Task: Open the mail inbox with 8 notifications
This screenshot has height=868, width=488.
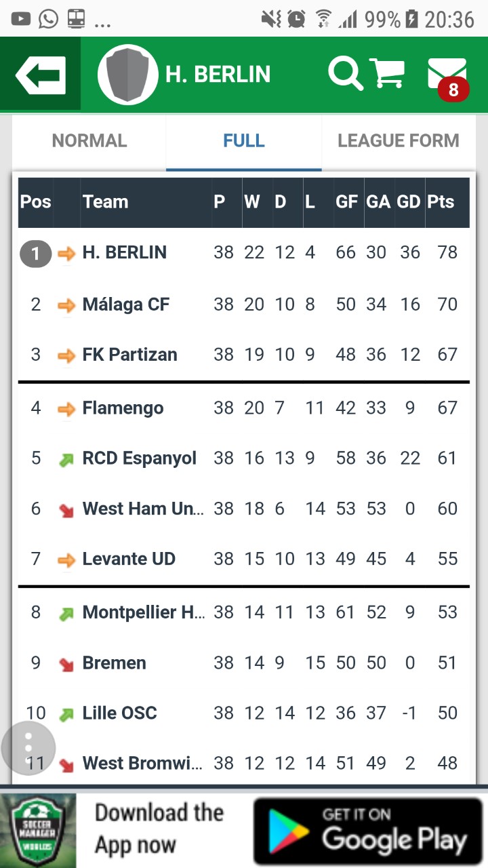Action: [447, 75]
